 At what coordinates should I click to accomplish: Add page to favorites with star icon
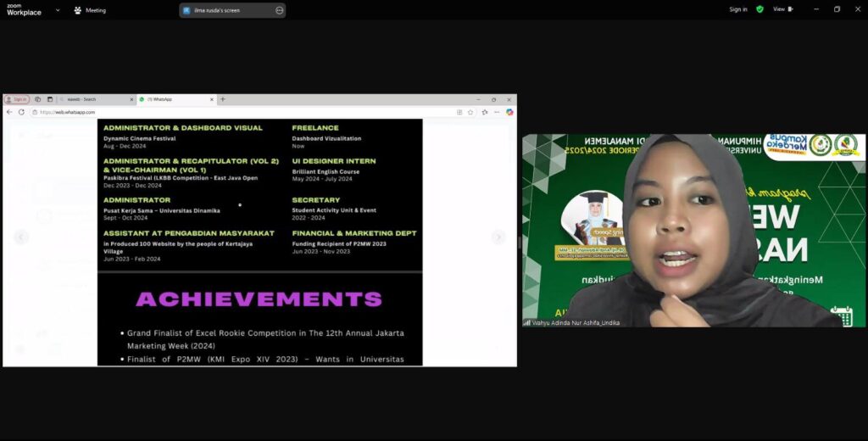pyautogui.click(x=470, y=112)
